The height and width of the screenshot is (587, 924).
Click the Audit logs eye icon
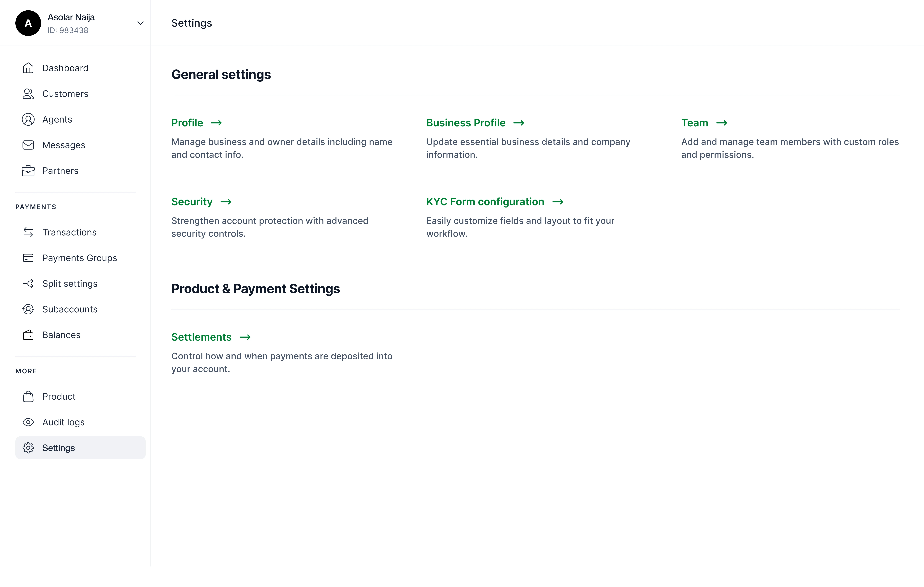(x=28, y=422)
